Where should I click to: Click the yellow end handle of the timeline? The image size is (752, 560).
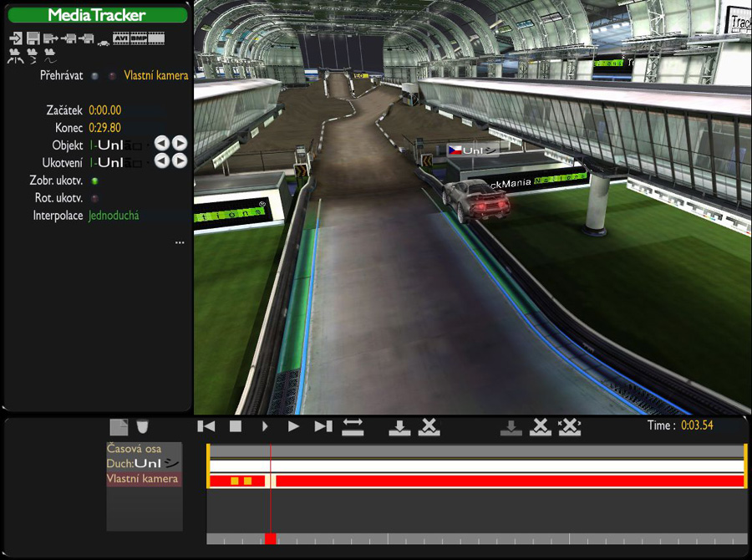tap(746, 466)
